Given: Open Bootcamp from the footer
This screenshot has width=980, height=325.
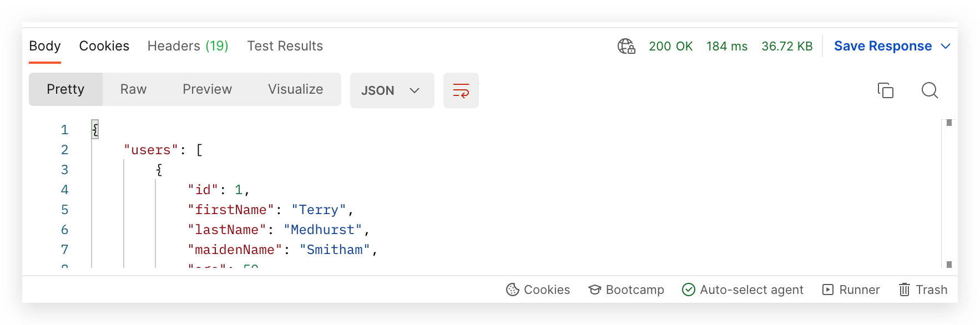Looking at the screenshot, I should point(626,290).
